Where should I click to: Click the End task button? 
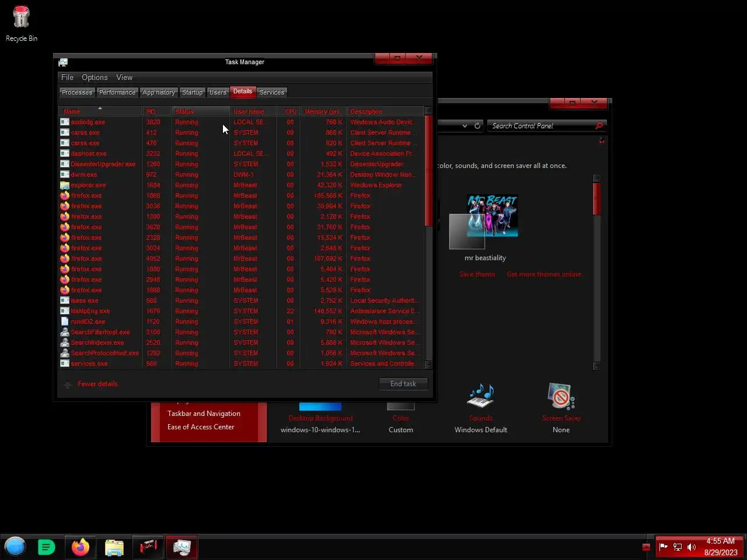click(x=403, y=383)
